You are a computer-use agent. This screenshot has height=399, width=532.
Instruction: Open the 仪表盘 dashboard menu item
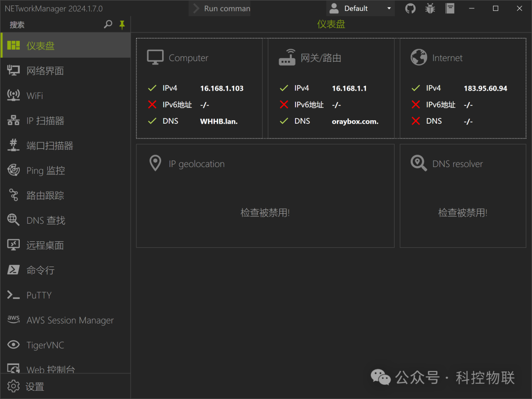pyautogui.click(x=66, y=45)
